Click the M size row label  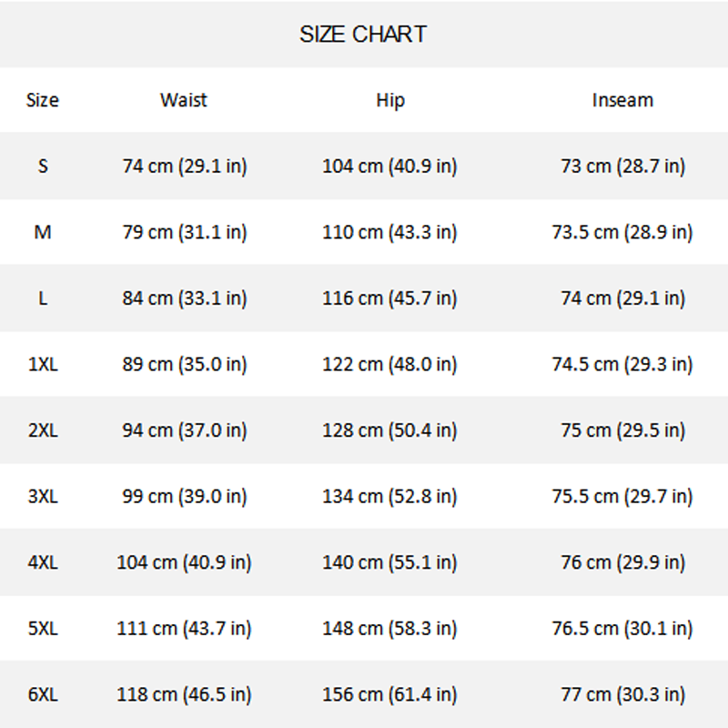tap(43, 232)
